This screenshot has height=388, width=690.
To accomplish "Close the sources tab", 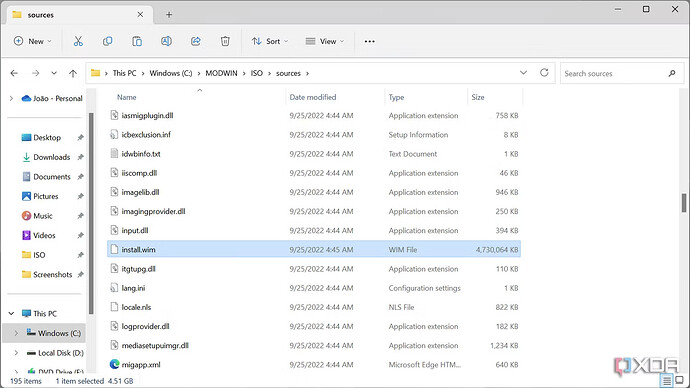I will pos(140,15).
